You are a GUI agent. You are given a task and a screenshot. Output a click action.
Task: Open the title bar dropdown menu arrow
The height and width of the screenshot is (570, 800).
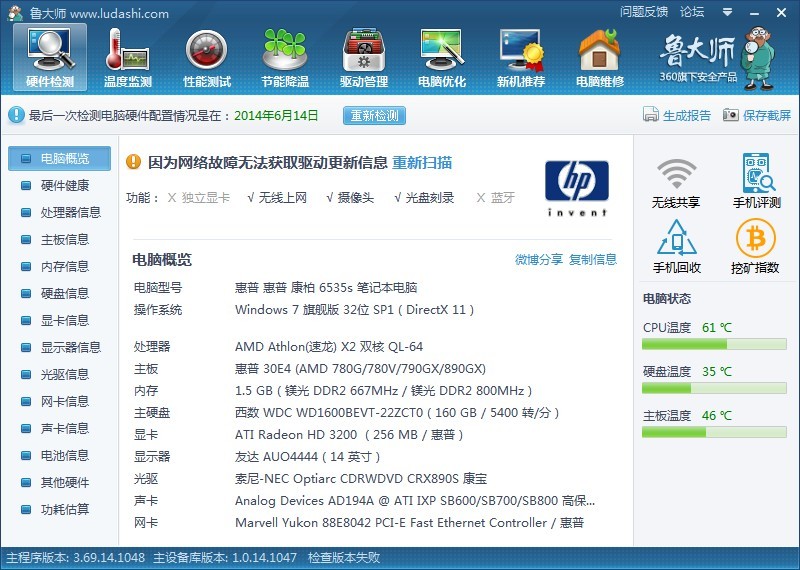[728, 12]
